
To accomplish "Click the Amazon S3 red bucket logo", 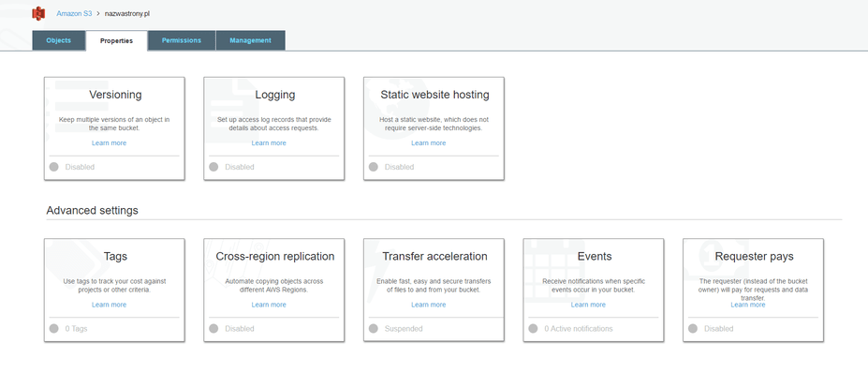I will [x=38, y=13].
